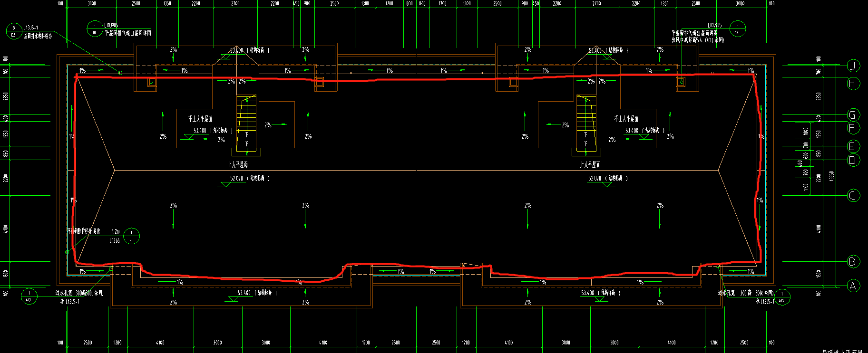Pick the axis bubble labeled D
The width and height of the screenshot is (868, 353).
tap(854, 160)
